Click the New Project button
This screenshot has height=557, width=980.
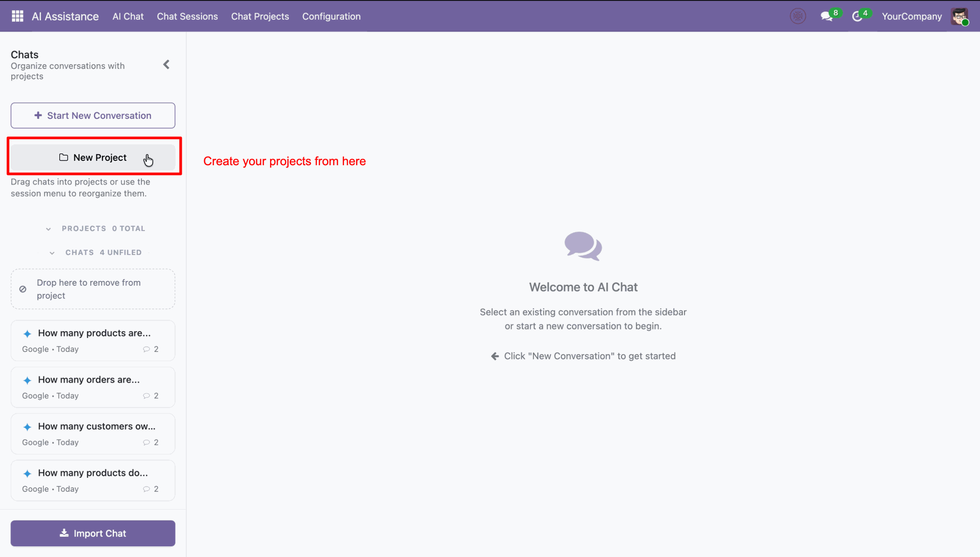[93, 158]
